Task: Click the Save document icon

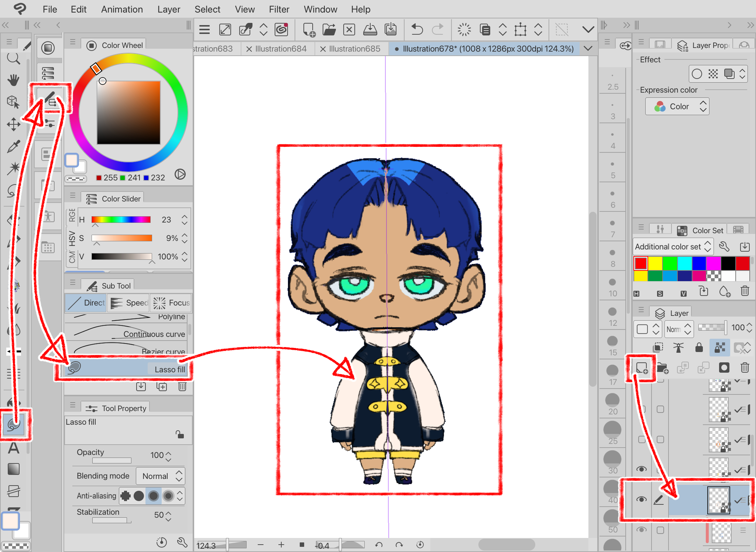Action: pos(370,29)
